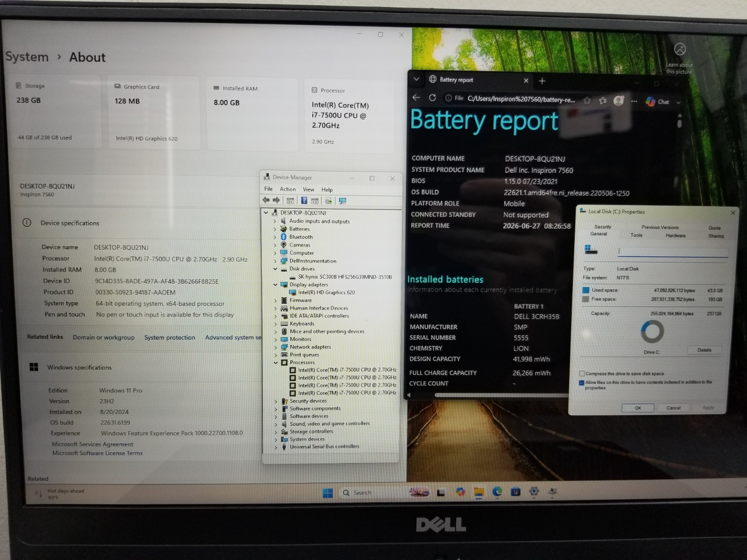
Task: Open Edge tab actions chevron menu
Action: [x=416, y=79]
